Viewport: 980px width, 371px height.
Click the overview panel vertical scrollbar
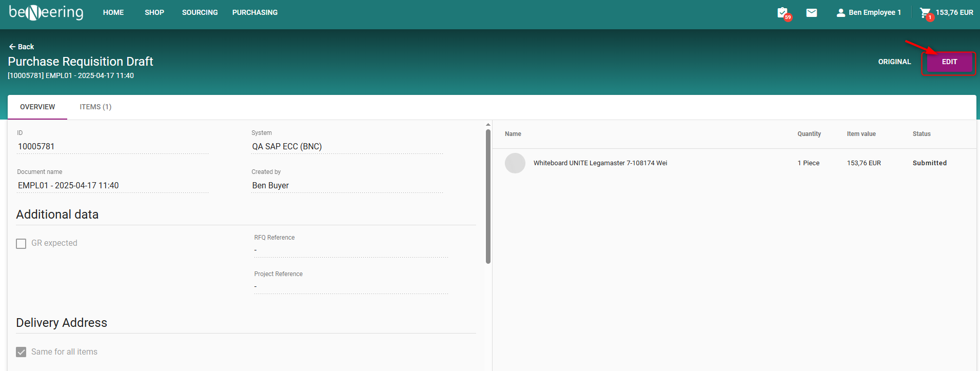(x=488, y=195)
